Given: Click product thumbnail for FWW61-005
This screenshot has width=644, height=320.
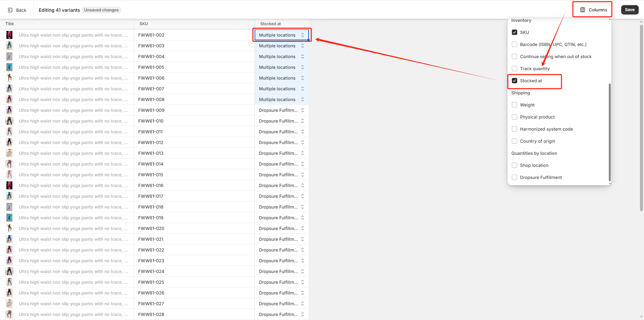Looking at the screenshot, I should click(9, 67).
